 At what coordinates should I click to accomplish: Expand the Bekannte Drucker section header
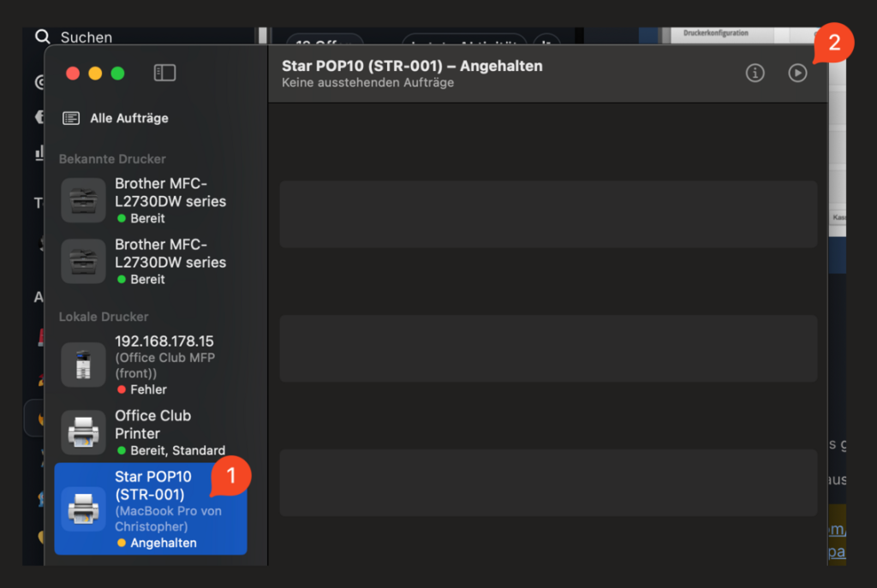coord(112,159)
